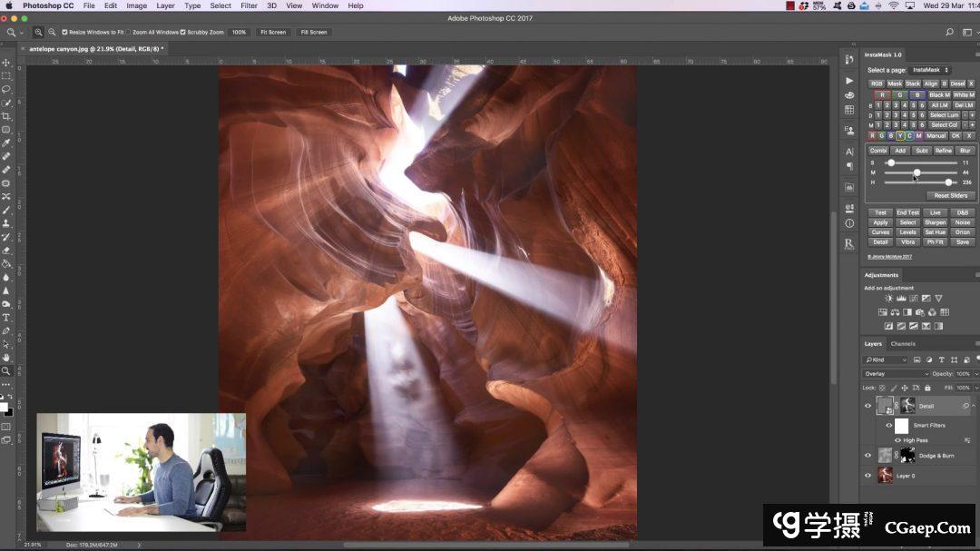This screenshot has width=980, height=551.
Task: Switch to the Channels tab
Action: click(x=903, y=344)
